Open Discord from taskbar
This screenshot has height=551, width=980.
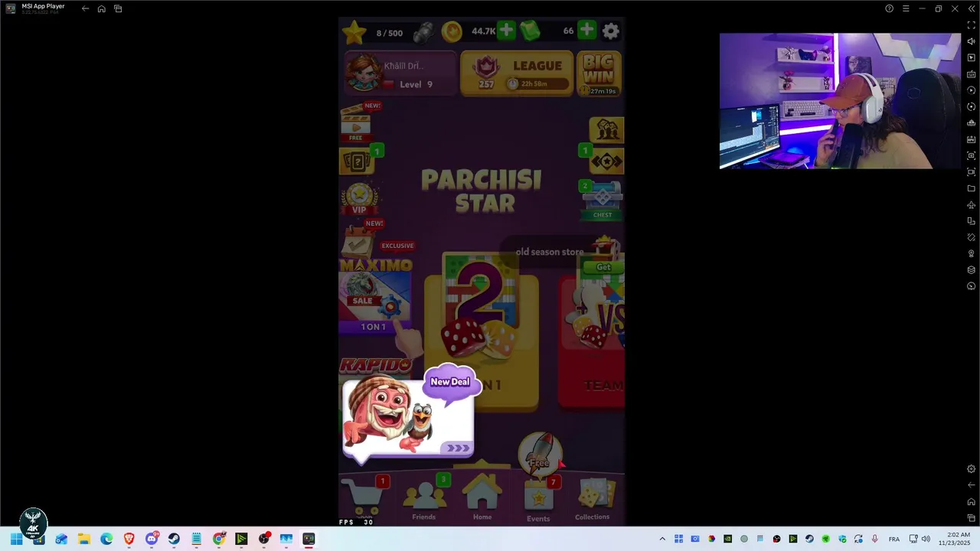(152, 539)
